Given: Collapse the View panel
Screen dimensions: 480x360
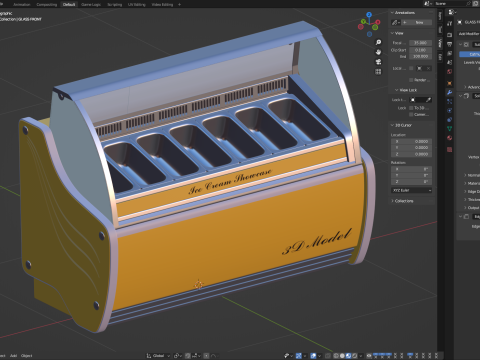Looking at the screenshot, I should pos(392,33).
